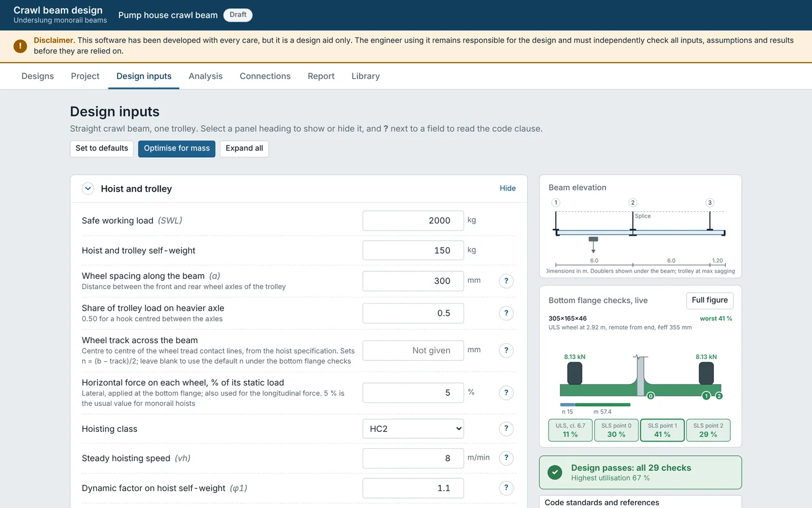This screenshot has width=812, height=508.
Task: Collapse Hoist and trolley panel chevron
Action: point(88,189)
